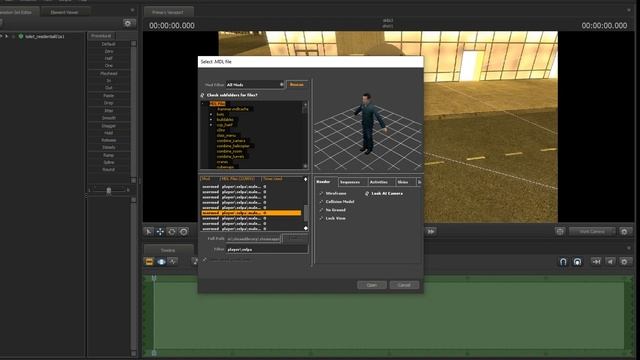Switch to the Activities tab
The image size is (640, 360).
(x=381, y=182)
